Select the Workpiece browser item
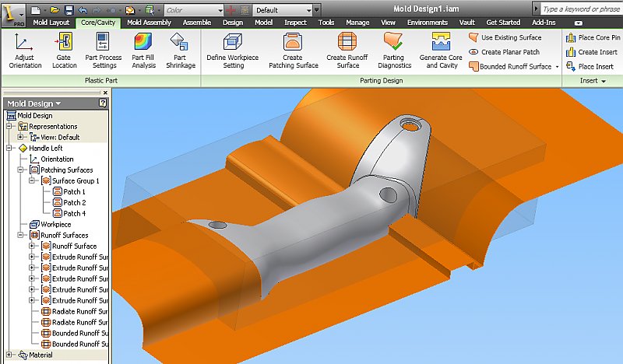This screenshot has width=623, height=364. (51, 224)
